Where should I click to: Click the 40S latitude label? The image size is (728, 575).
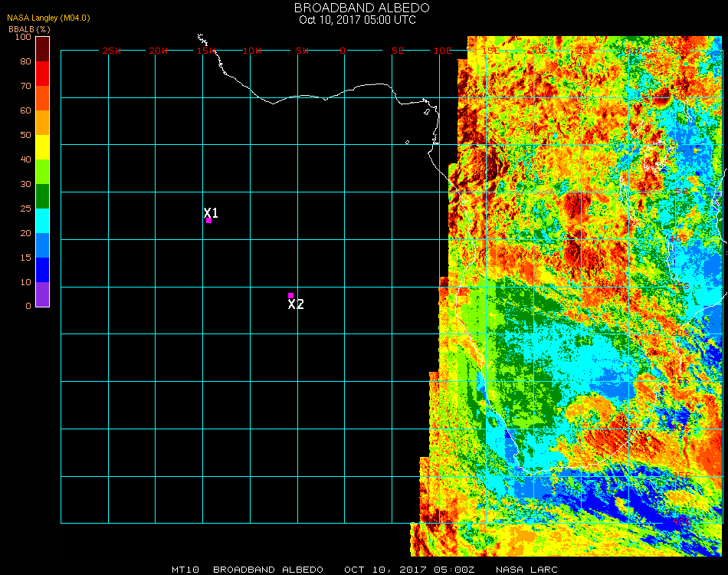(x=681, y=522)
